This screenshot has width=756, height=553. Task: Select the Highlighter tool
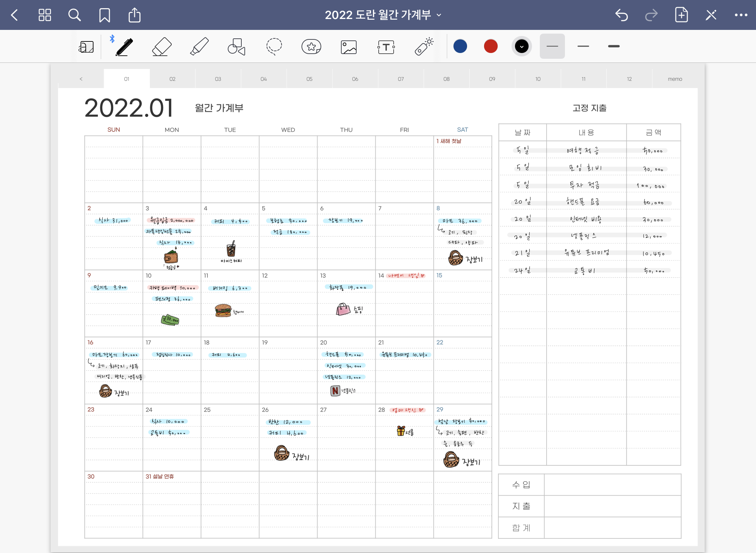(199, 47)
